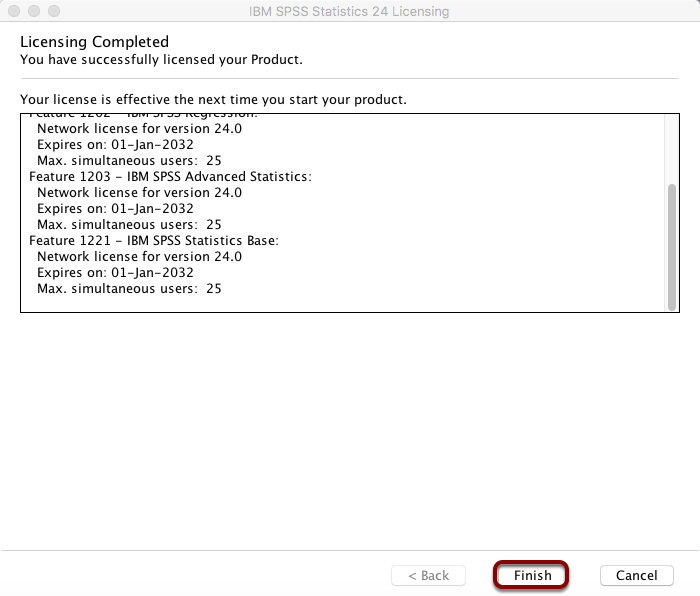Click Network license line under Statistics Base

click(x=139, y=256)
